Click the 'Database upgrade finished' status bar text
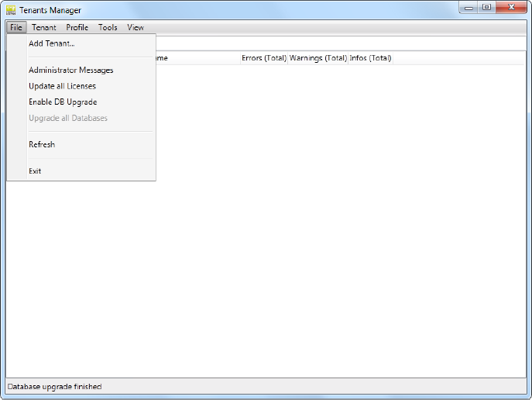This screenshot has height=400, width=532. (54, 386)
